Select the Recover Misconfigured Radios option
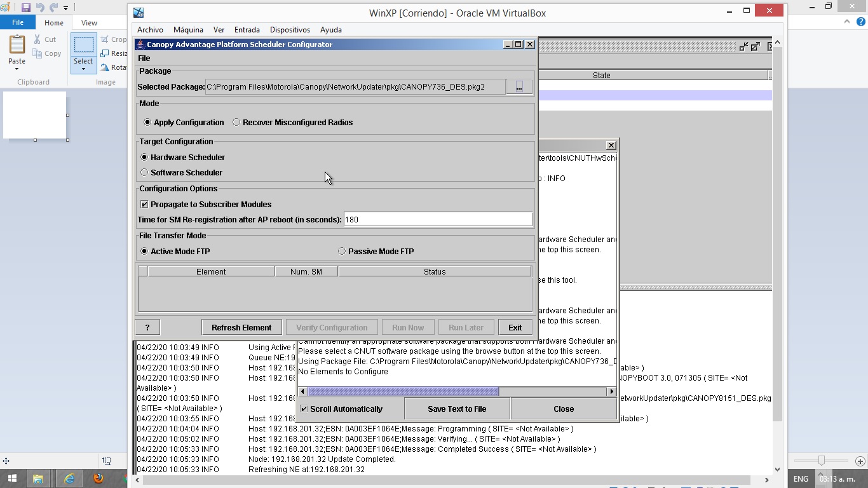This screenshot has height=488, width=868. [236, 123]
